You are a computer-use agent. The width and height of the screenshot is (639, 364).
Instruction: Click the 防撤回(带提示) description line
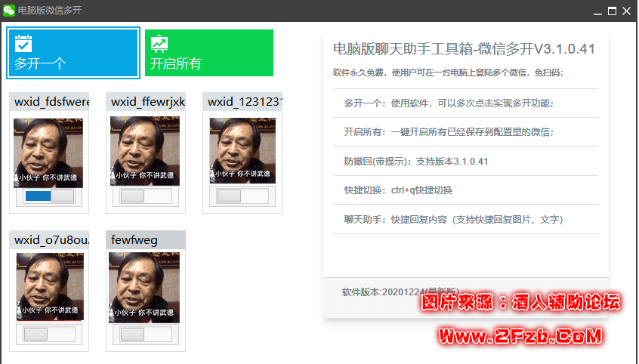[416, 162]
